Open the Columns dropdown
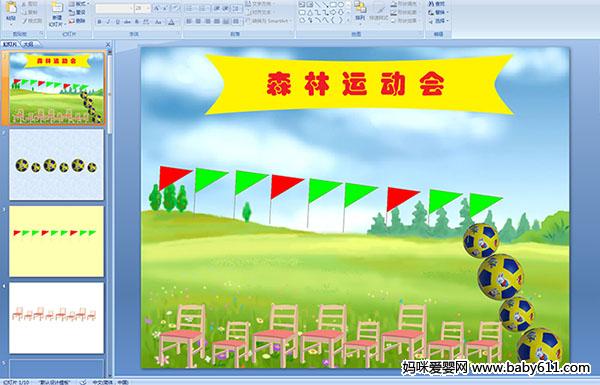The image size is (600, 385). tap(236, 21)
